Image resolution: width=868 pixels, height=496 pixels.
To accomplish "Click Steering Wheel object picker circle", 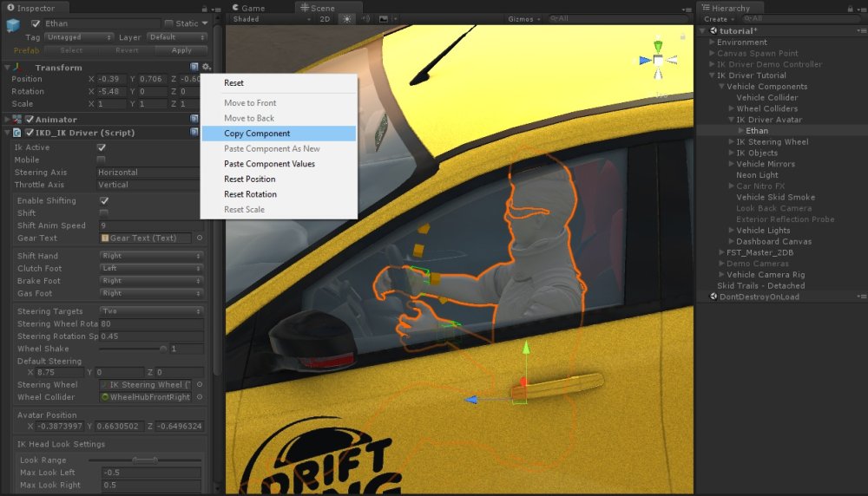I will 200,384.
